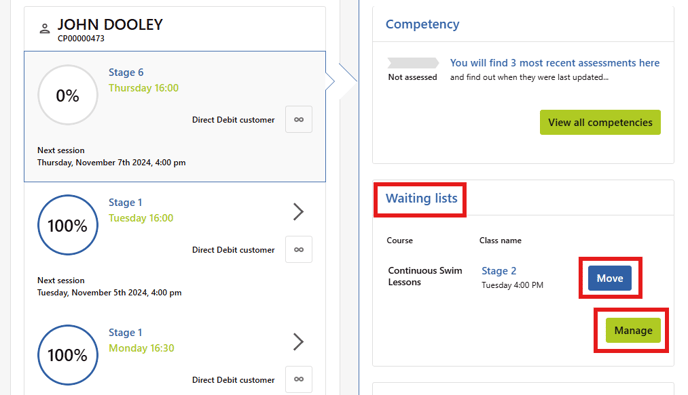The image size is (688, 395).
Task: Open Stage 1 Monday class link
Action: (125, 332)
